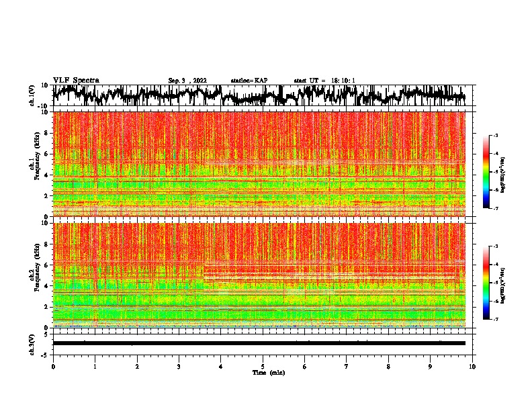Click time axis tick label "2"

point(137,367)
